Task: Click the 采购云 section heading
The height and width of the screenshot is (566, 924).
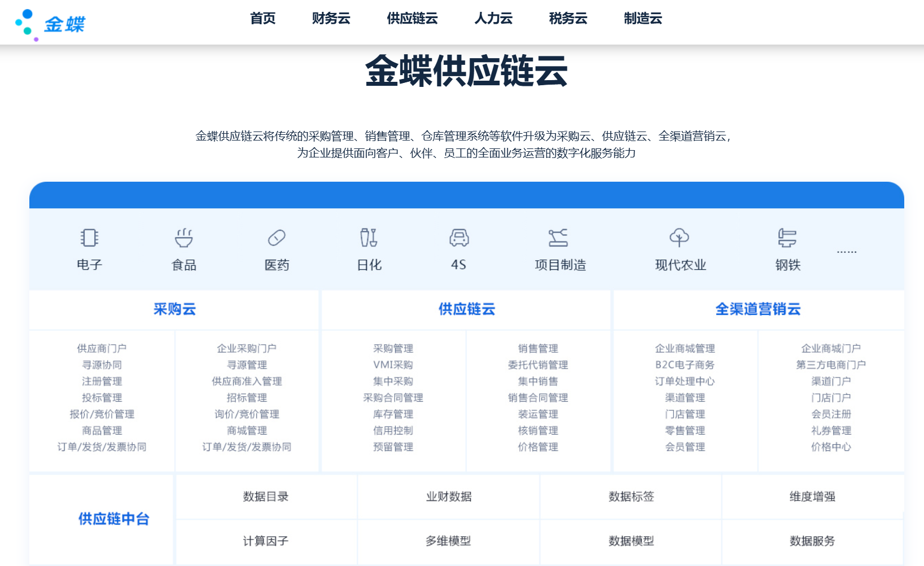Action: (x=174, y=309)
